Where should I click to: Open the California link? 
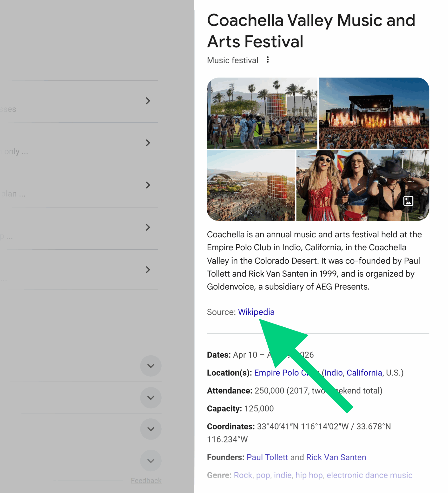point(364,373)
